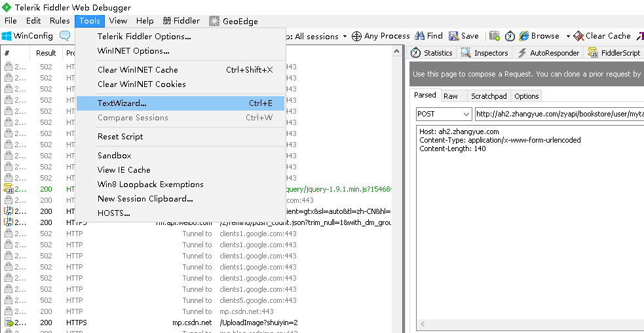This screenshot has height=333, width=644.
Task: Click the JS script session icon
Action: click(x=9, y=188)
